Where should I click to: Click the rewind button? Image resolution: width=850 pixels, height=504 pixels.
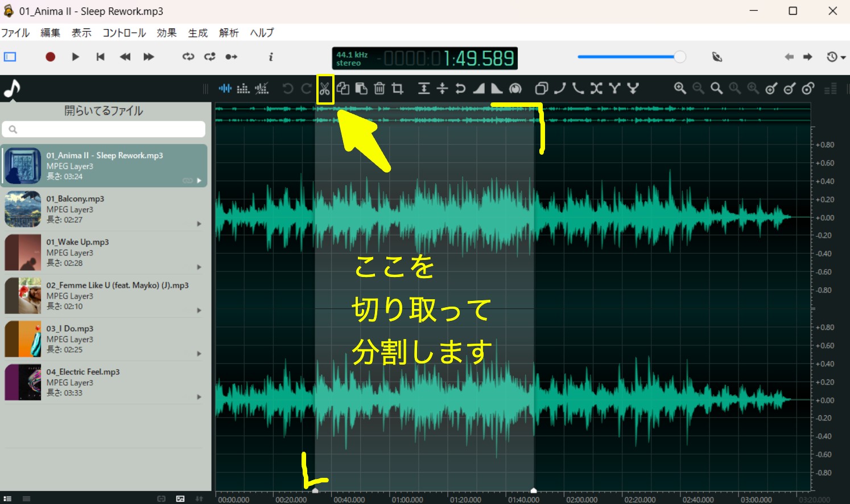point(125,57)
